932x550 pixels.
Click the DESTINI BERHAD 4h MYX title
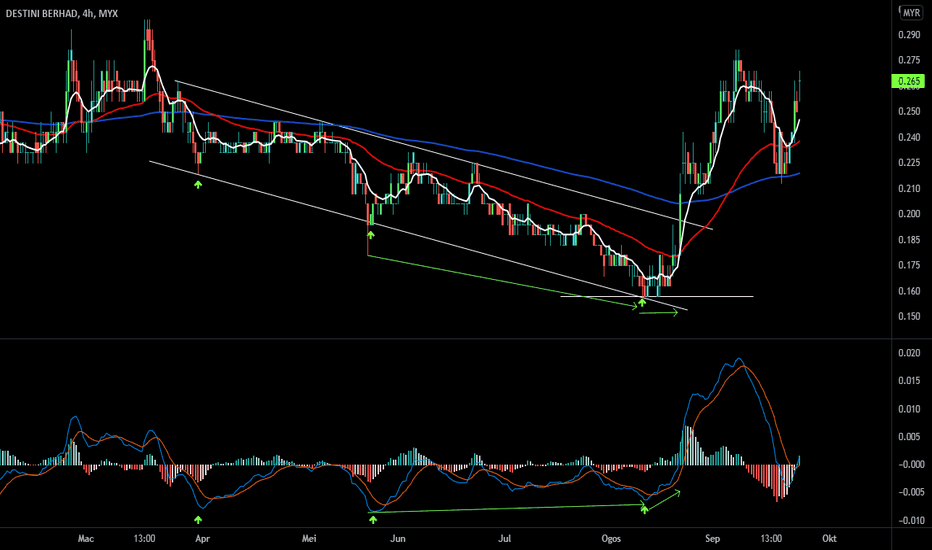(x=62, y=13)
